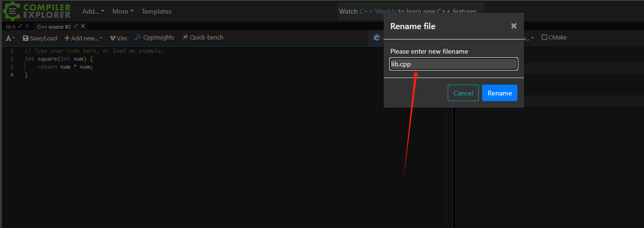Open font size dropdown
The image size is (644, 228).
[10, 38]
